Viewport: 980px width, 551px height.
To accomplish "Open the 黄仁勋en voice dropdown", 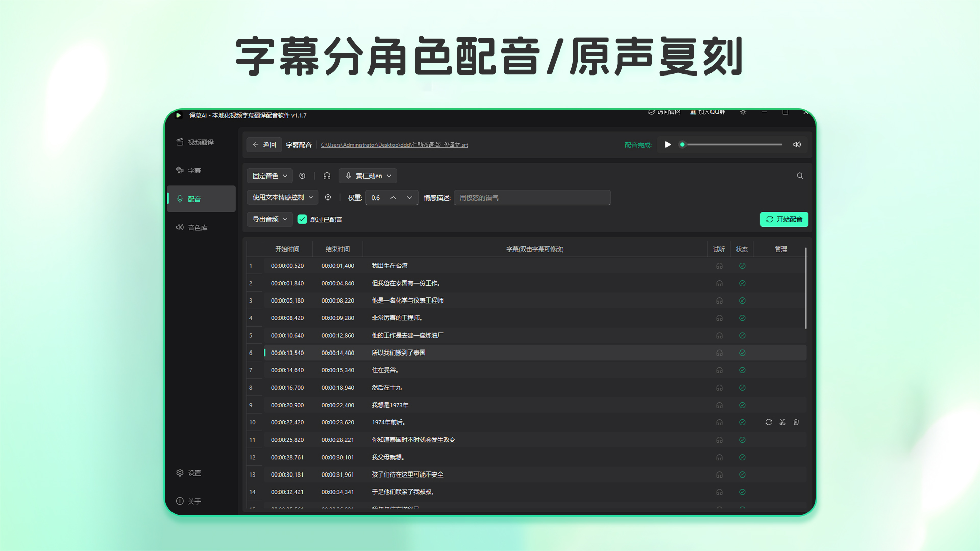I will pos(368,176).
